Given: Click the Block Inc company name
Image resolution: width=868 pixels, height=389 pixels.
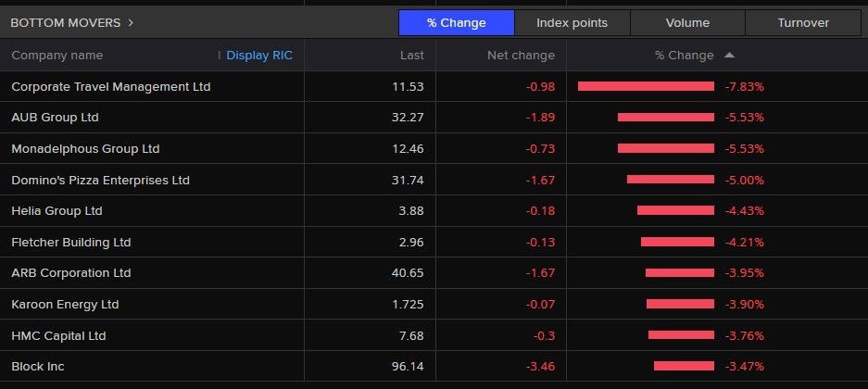Looking at the screenshot, I should (x=38, y=367).
